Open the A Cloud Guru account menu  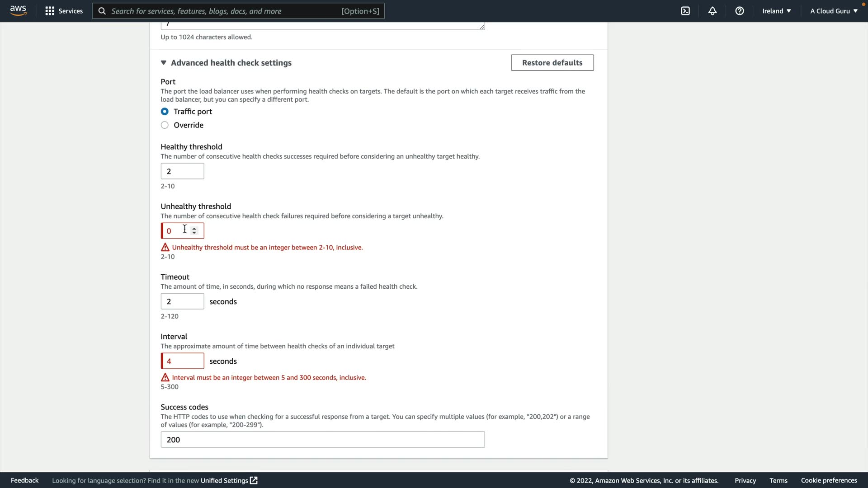pos(834,11)
